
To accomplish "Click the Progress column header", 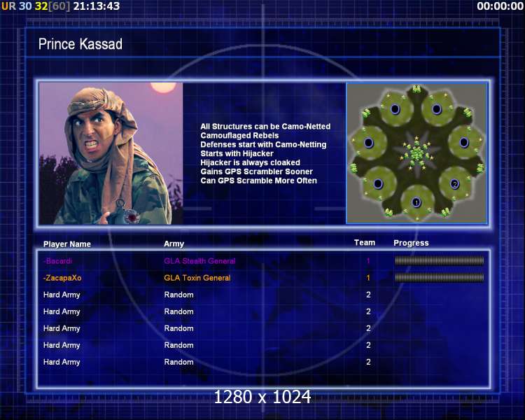I will tap(411, 243).
